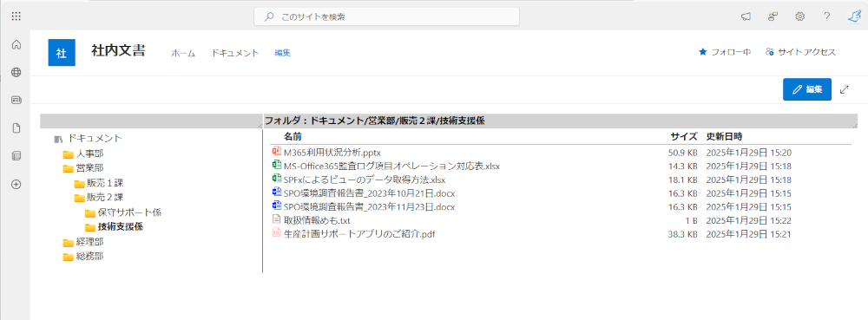Click the Excel icon of MS-Office365監査ログ file

(277, 166)
